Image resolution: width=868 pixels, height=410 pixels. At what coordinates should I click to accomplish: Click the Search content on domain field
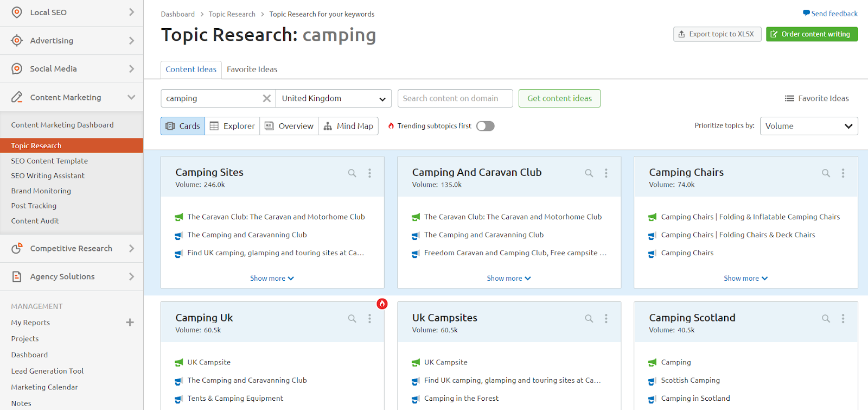[455, 98]
